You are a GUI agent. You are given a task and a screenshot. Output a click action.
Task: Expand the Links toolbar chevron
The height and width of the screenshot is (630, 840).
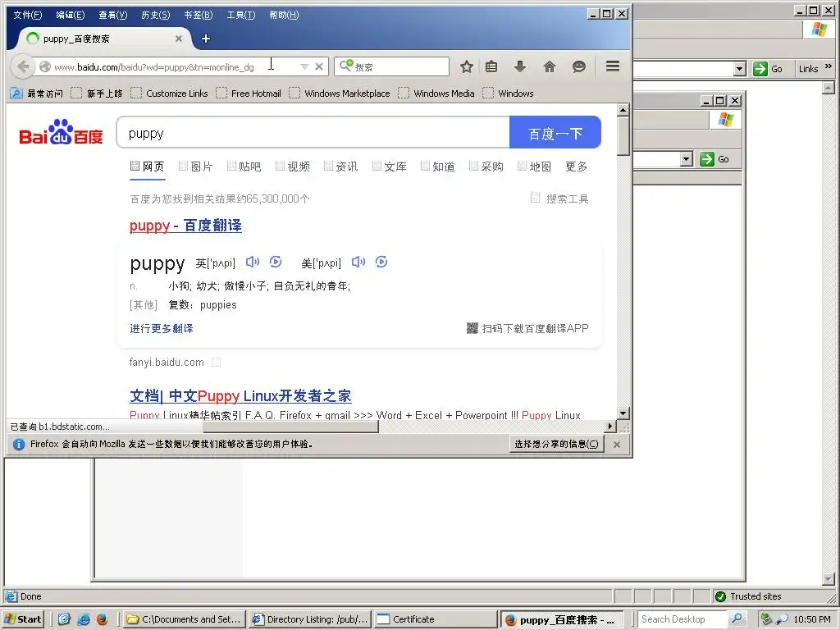829,66
